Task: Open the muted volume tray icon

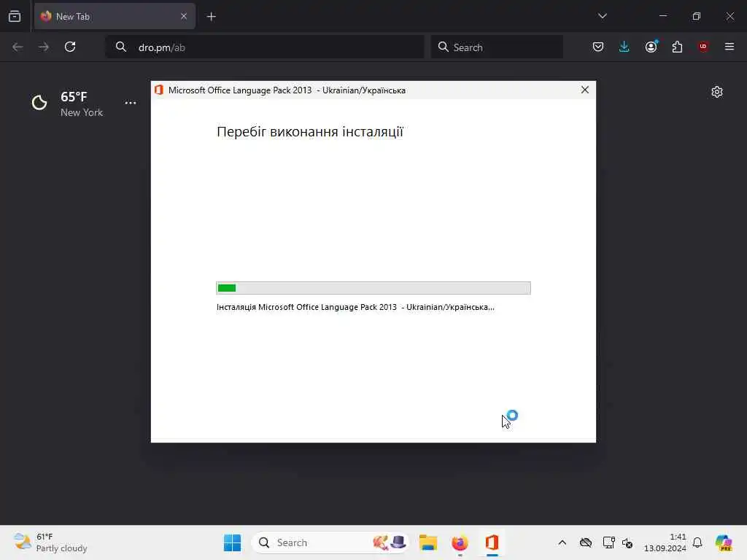Action: pos(627,542)
